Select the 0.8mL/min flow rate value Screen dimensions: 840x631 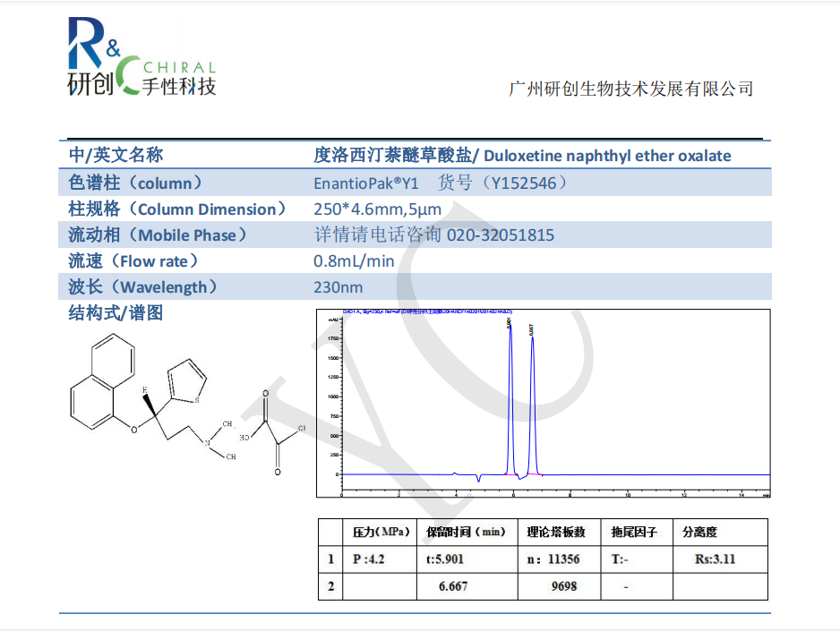coord(354,261)
